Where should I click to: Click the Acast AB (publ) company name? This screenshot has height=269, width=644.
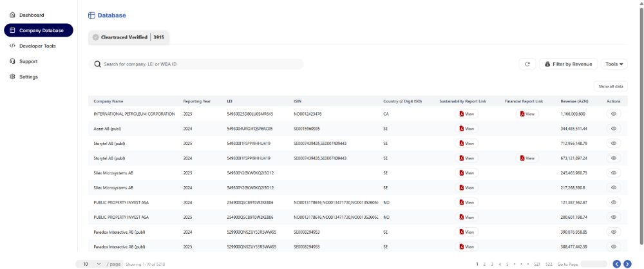click(107, 129)
